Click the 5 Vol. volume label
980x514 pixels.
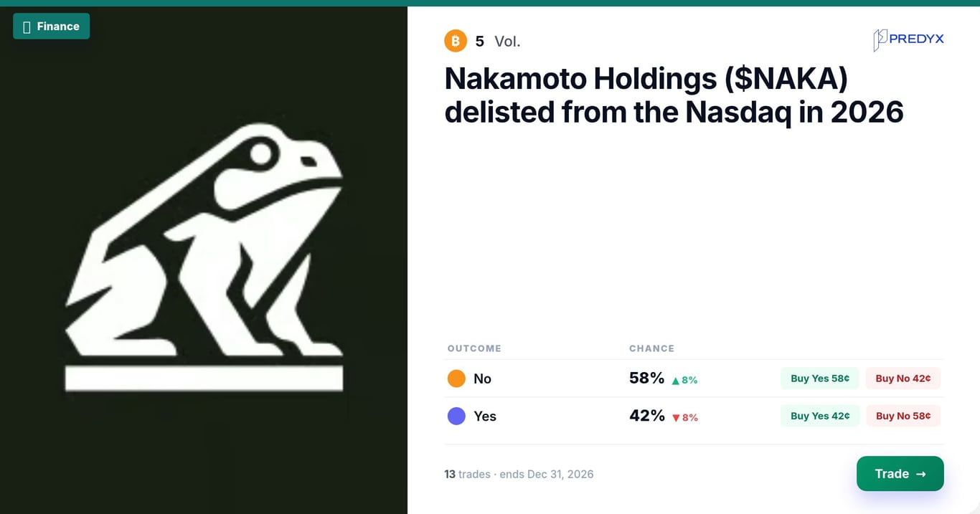coord(498,42)
